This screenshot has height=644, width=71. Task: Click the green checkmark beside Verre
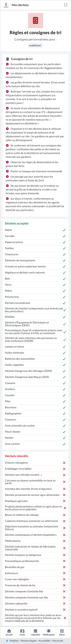(x=64, y=285)
